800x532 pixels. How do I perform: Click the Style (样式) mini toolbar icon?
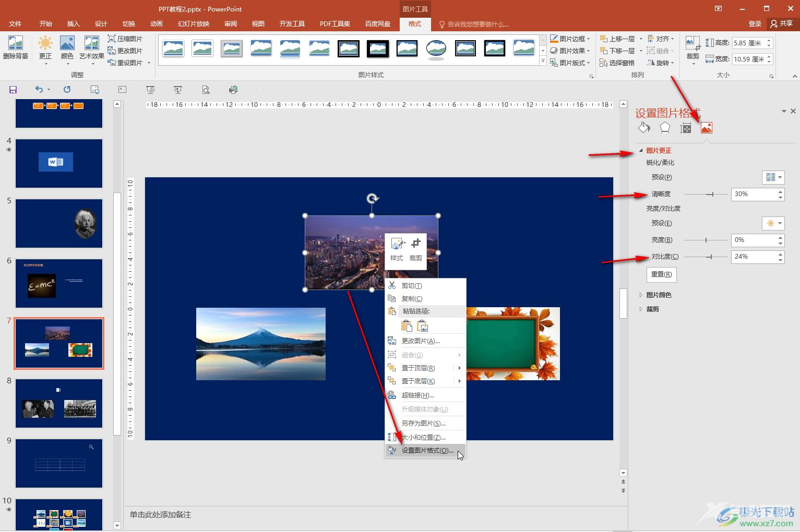click(x=397, y=244)
